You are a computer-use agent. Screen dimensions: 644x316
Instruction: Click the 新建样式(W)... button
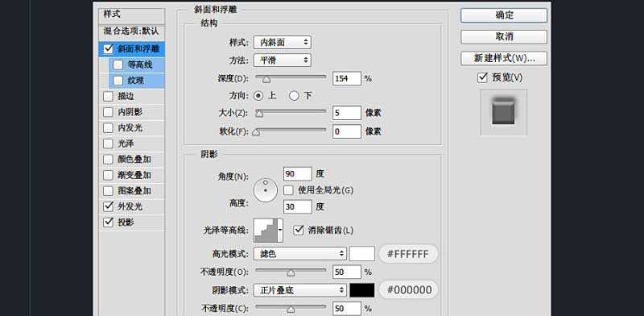(504, 58)
